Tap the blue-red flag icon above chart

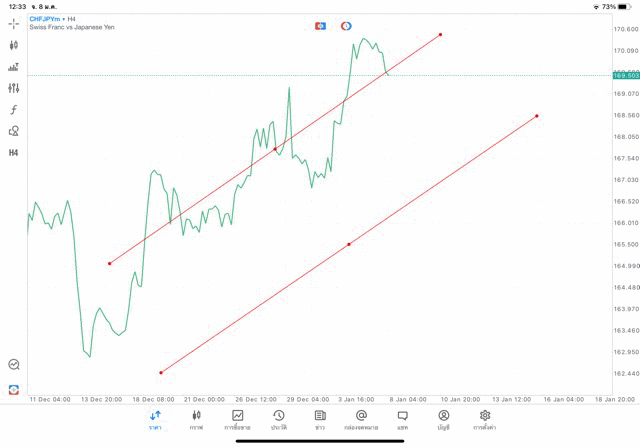click(320, 25)
